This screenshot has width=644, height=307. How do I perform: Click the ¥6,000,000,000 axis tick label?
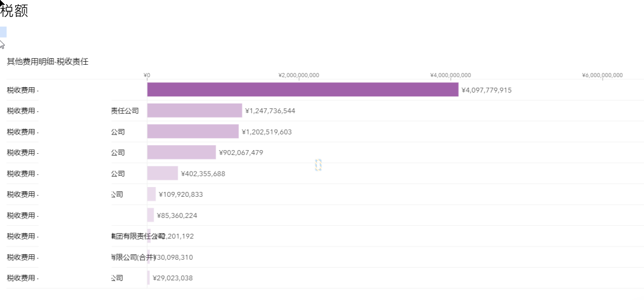(602, 76)
